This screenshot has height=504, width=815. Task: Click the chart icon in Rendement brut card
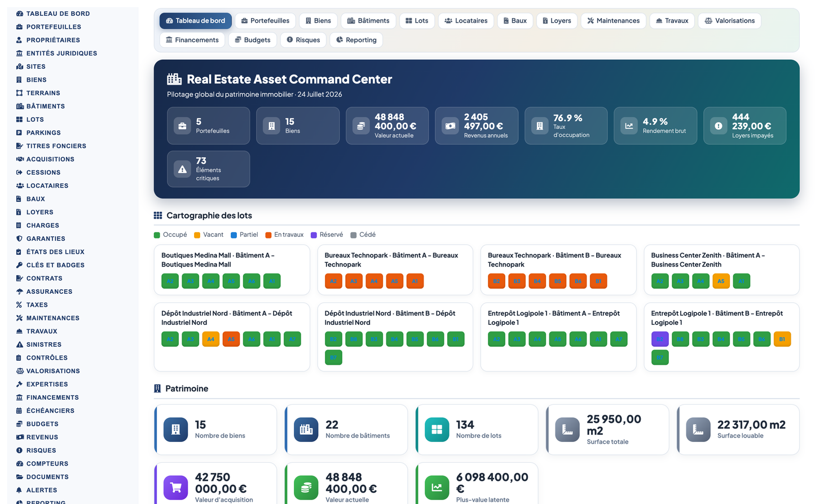click(629, 126)
